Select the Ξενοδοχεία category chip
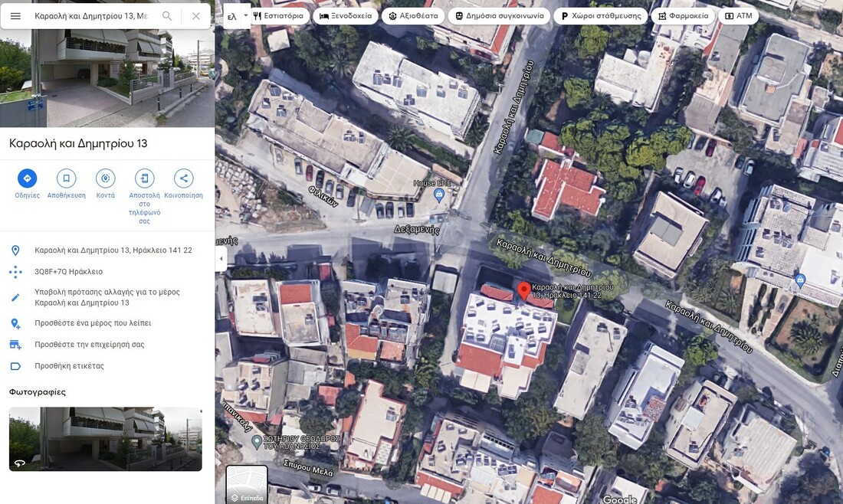 346,16
